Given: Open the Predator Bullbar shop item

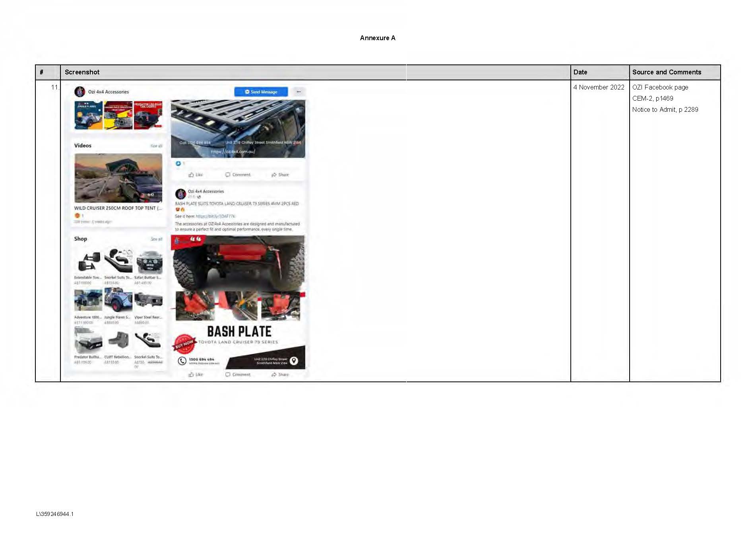Looking at the screenshot, I should tap(88, 346).
